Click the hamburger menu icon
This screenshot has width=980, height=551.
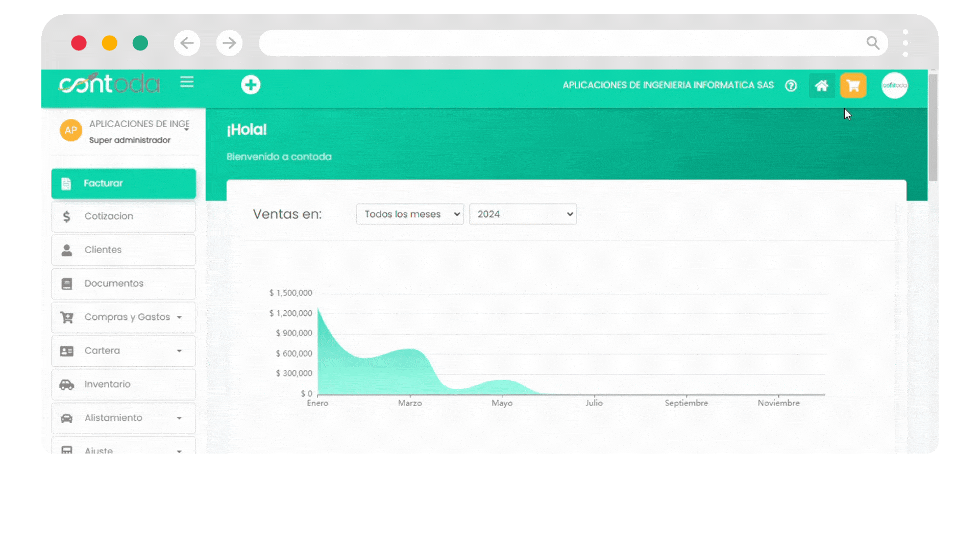(x=187, y=82)
